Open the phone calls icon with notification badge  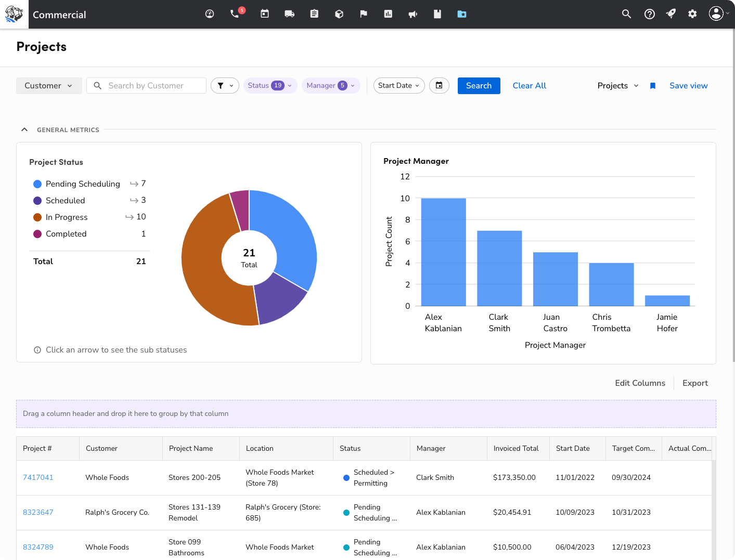tap(234, 14)
